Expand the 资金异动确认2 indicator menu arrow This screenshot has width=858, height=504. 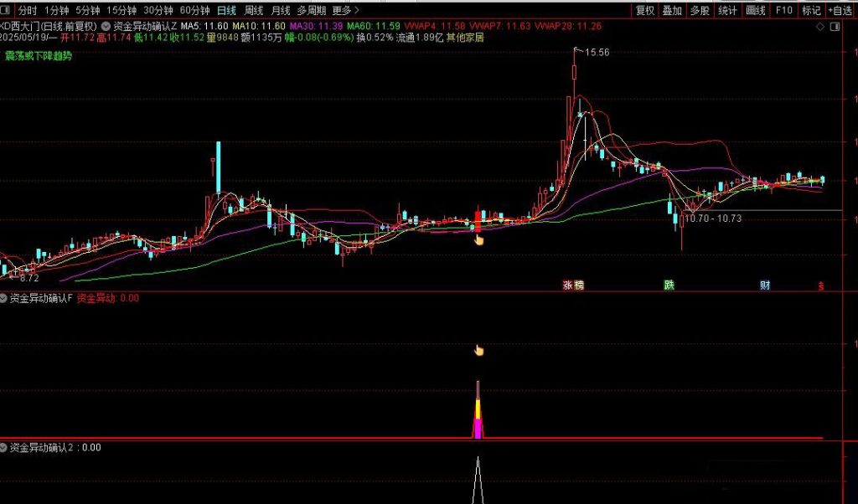pos(4,447)
